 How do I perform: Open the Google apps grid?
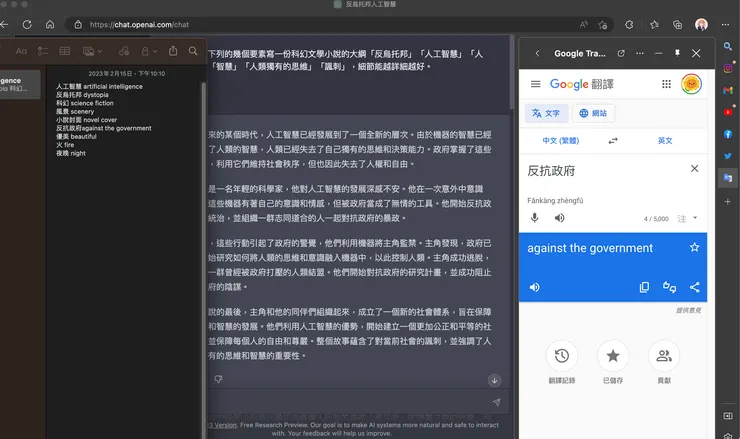666,84
